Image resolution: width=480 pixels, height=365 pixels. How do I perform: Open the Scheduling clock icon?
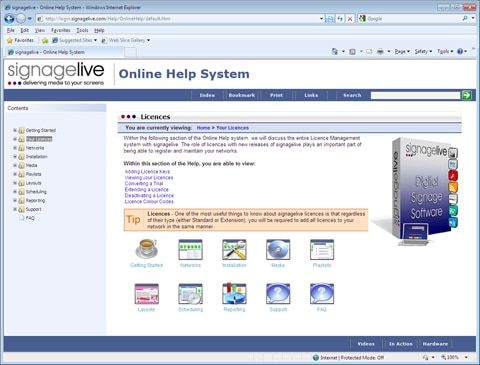[x=190, y=294]
